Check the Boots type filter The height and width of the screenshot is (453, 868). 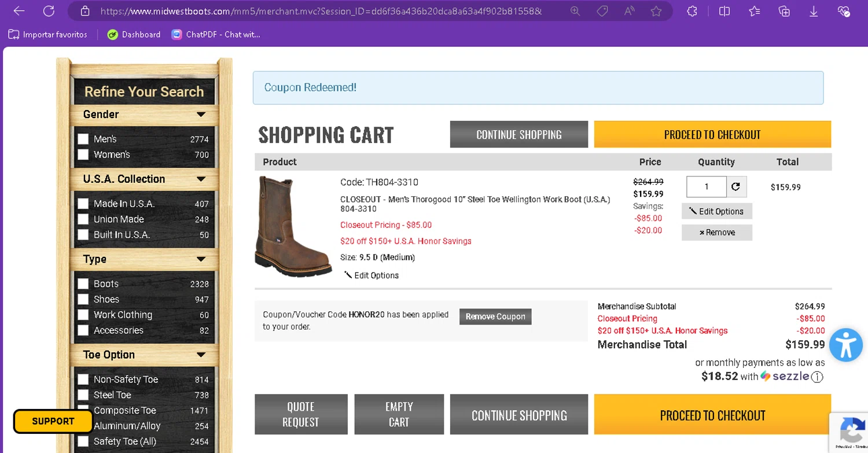[83, 283]
